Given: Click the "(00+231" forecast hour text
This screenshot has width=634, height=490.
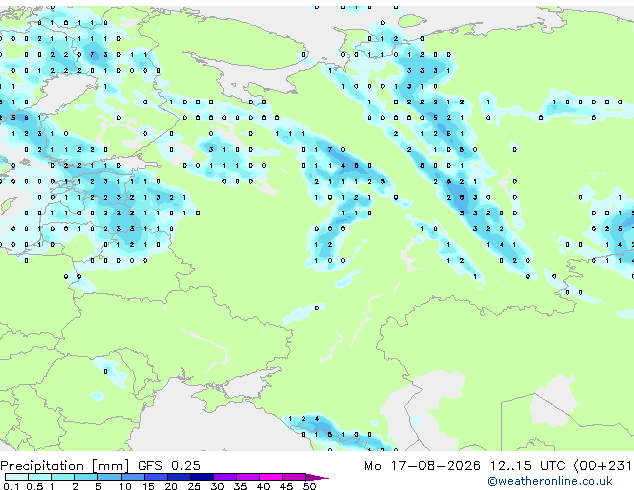Looking at the screenshot, I should point(603,466).
